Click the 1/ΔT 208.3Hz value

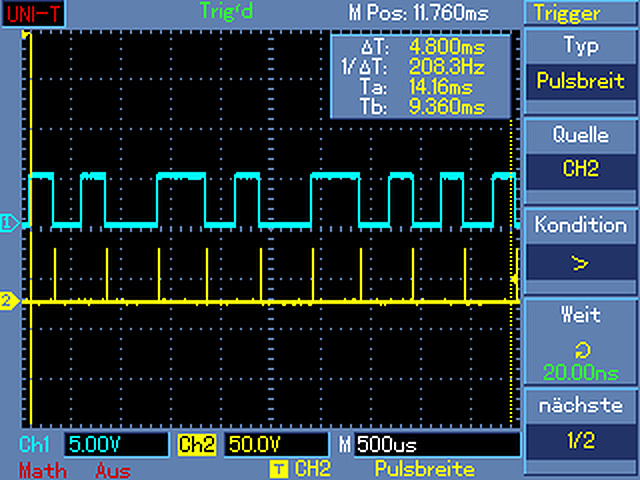coord(447,67)
